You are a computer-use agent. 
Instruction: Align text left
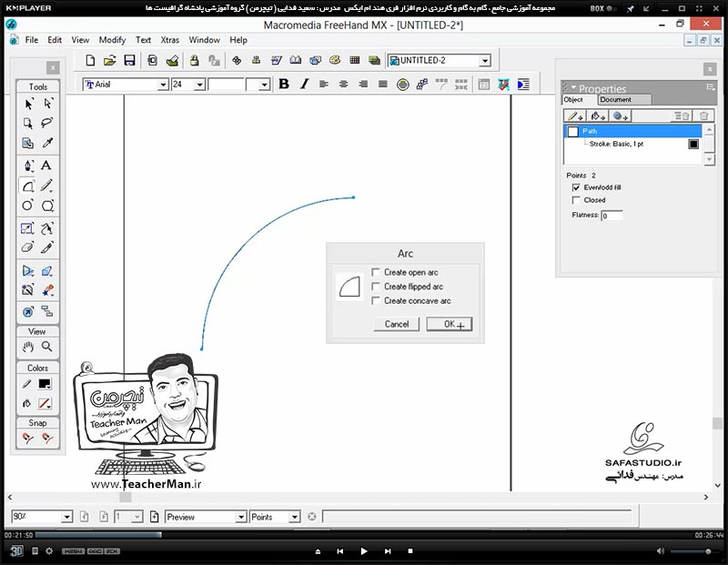[324, 84]
